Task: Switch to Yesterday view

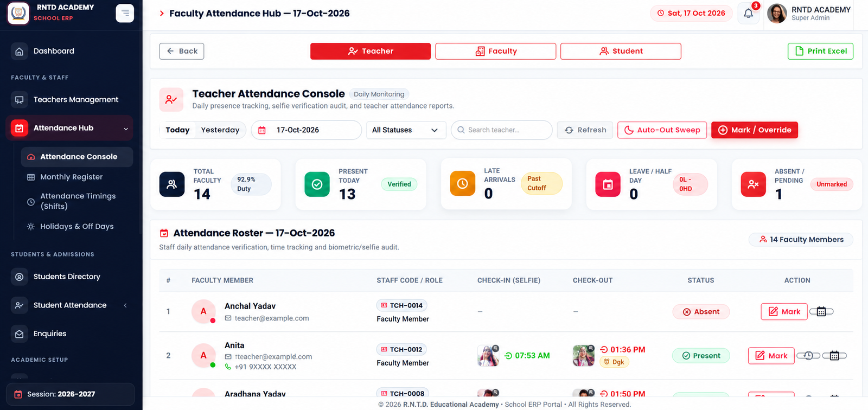Action: click(x=220, y=130)
